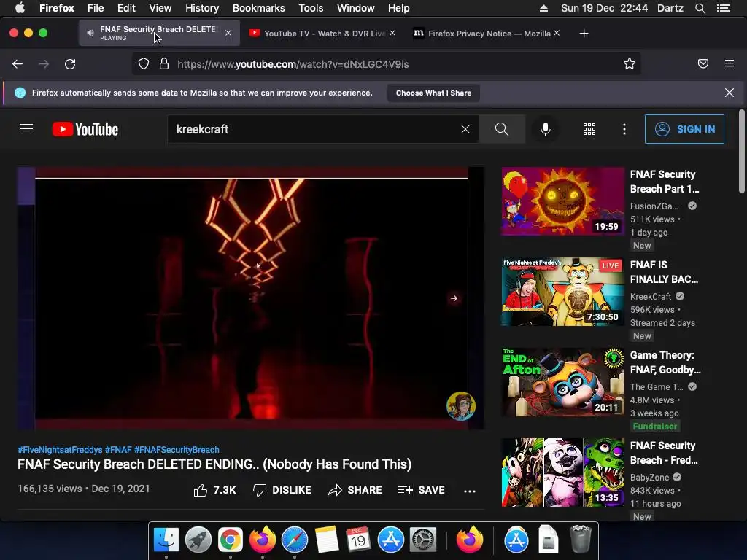Click the URL address bar
This screenshot has width=747, height=560.
pyautogui.click(x=386, y=64)
